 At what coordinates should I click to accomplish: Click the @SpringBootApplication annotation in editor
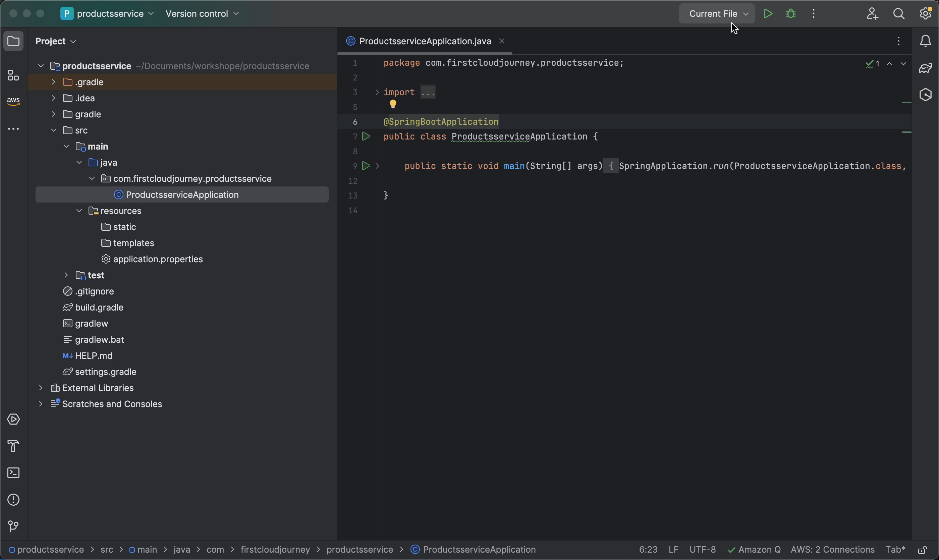[x=441, y=121]
